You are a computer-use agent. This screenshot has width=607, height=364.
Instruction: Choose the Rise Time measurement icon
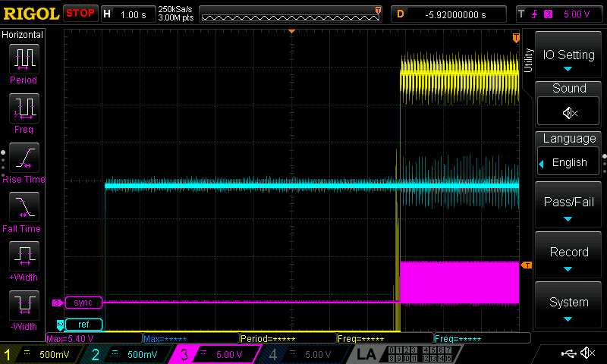[x=23, y=158]
